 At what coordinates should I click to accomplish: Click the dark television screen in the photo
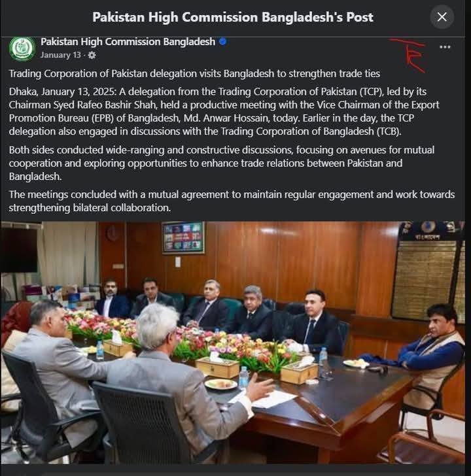(x=19, y=250)
